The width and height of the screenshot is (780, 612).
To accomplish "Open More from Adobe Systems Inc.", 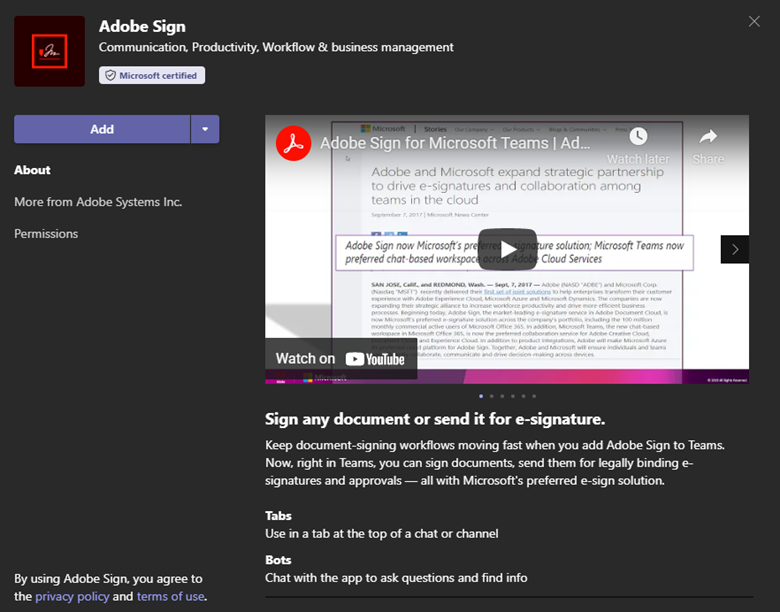I will click(98, 202).
